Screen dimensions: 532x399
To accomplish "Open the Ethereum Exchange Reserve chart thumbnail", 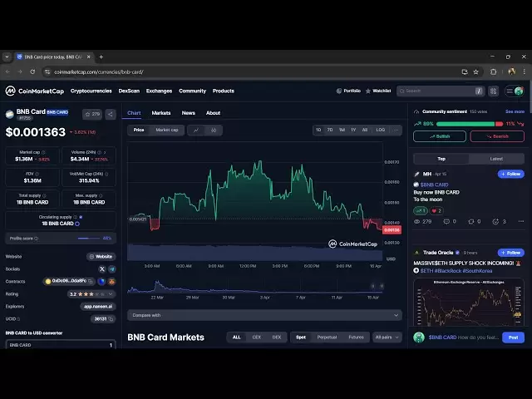I will coord(469,302).
